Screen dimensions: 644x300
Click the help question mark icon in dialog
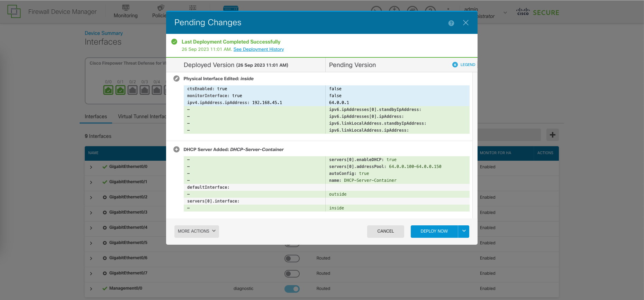point(451,23)
